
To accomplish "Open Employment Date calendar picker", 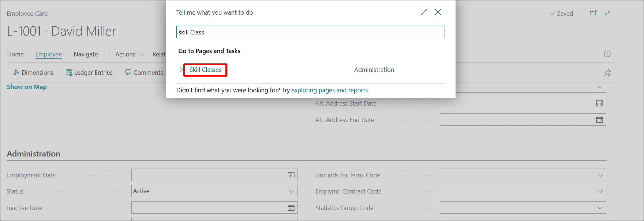I will tap(291, 175).
